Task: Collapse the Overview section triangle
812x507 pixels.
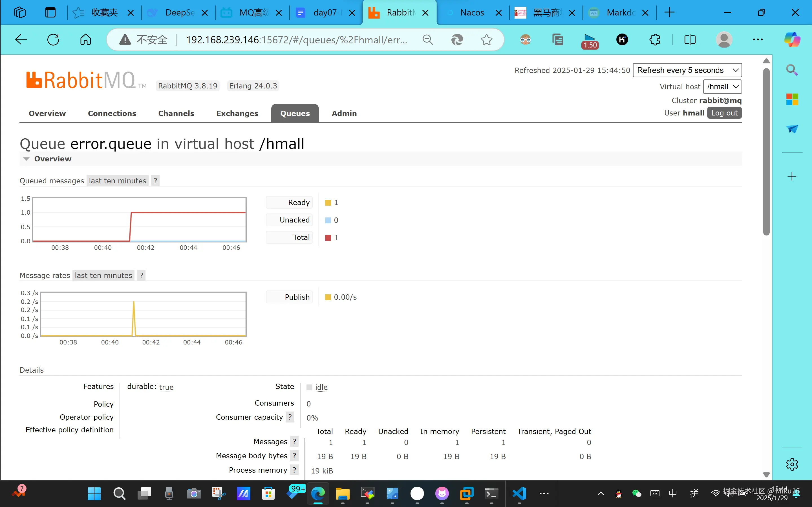Action: (26, 159)
